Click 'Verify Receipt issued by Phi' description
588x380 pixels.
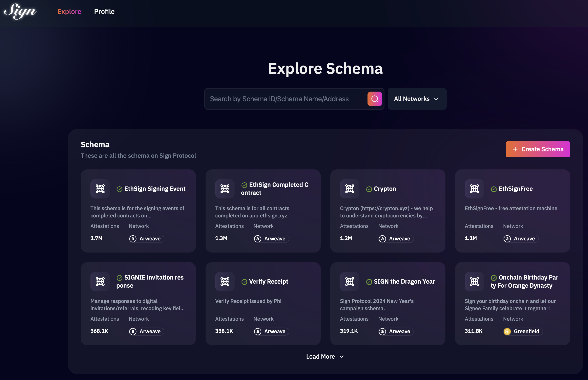click(248, 301)
